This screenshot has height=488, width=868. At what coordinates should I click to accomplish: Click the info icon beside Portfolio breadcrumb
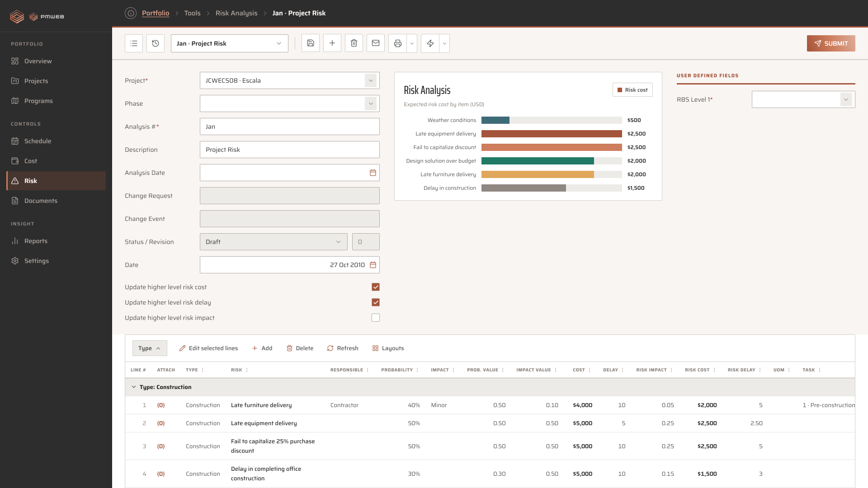tap(131, 13)
